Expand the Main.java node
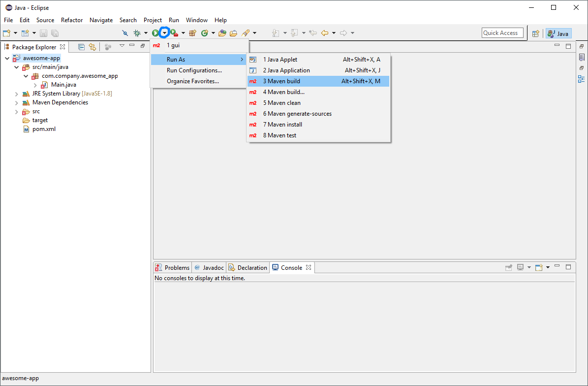588x386 pixels. pos(35,85)
